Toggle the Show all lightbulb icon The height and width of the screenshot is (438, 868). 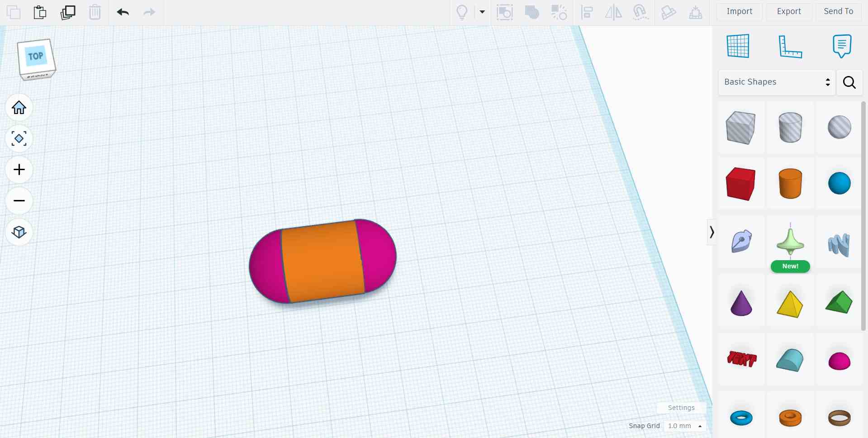coord(462,12)
